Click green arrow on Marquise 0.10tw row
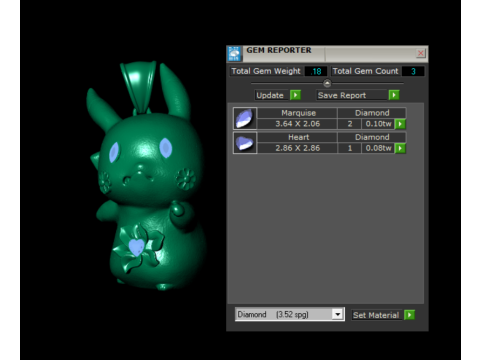This screenshot has height=360, width=480. click(400, 124)
